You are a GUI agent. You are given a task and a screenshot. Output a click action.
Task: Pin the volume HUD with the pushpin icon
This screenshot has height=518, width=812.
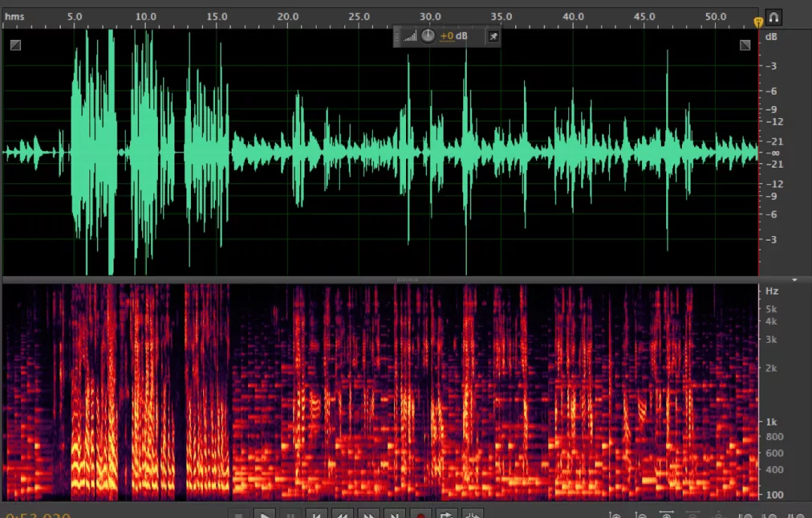point(493,36)
